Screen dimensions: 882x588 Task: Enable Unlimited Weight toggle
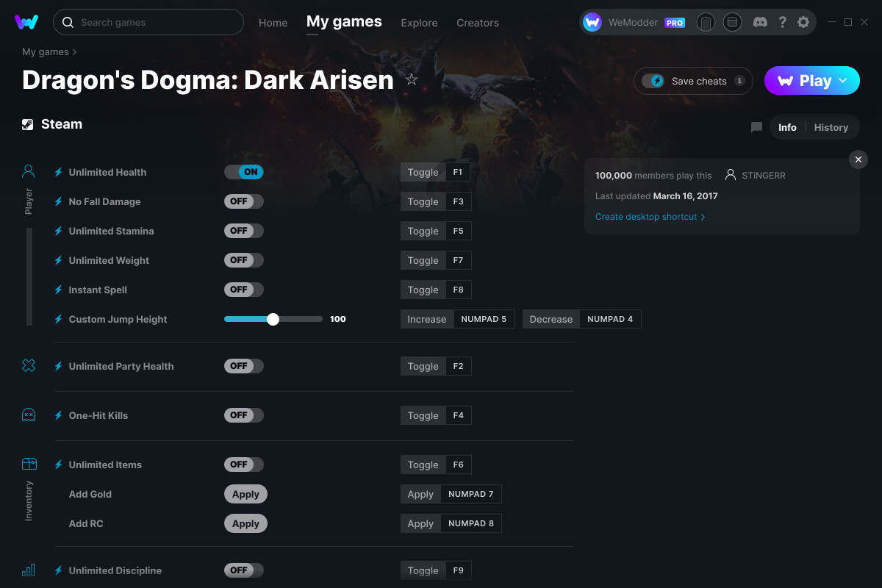[x=244, y=260]
